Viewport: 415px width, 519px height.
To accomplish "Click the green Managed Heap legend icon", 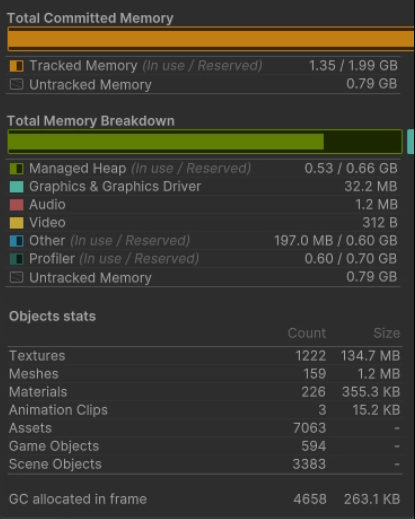I will [16, 169].
